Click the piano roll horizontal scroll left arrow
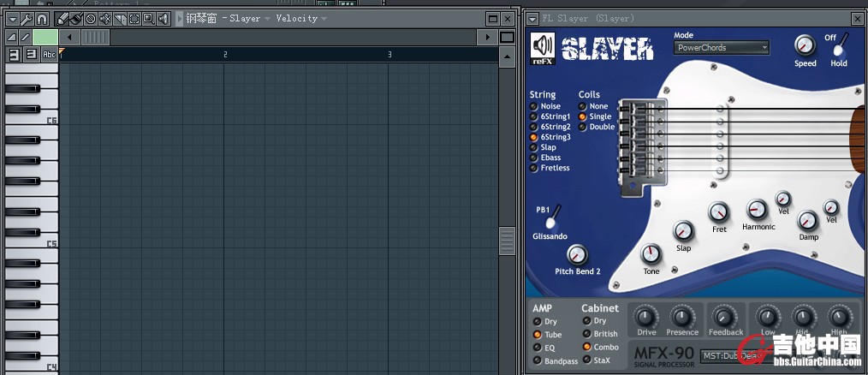868x375 pixels. click(x=69, y=37)
